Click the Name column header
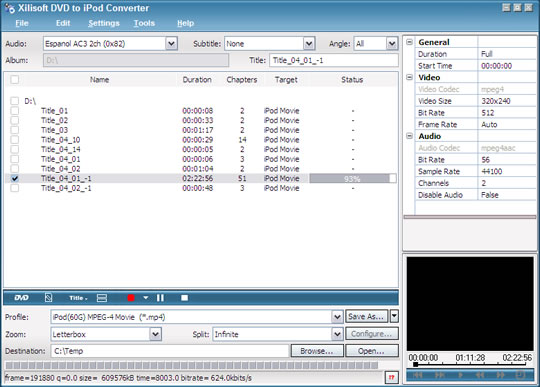The image size is (540, 387). point(100,80)
